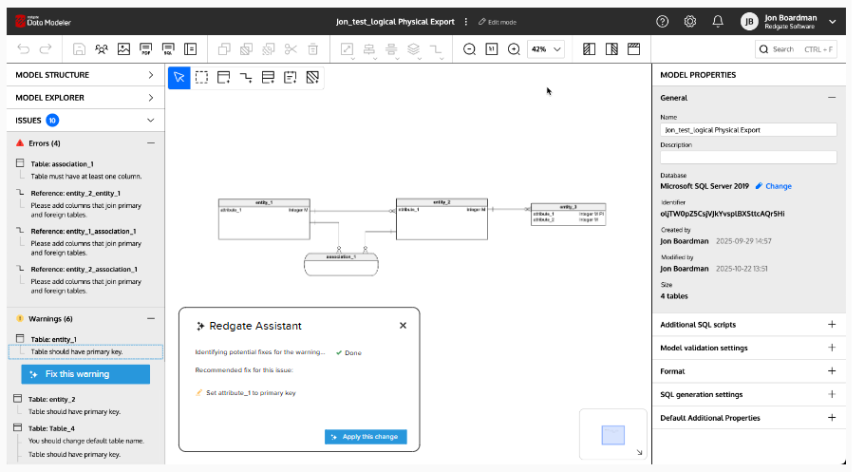Export the model as PDF

tap(146, 49)
